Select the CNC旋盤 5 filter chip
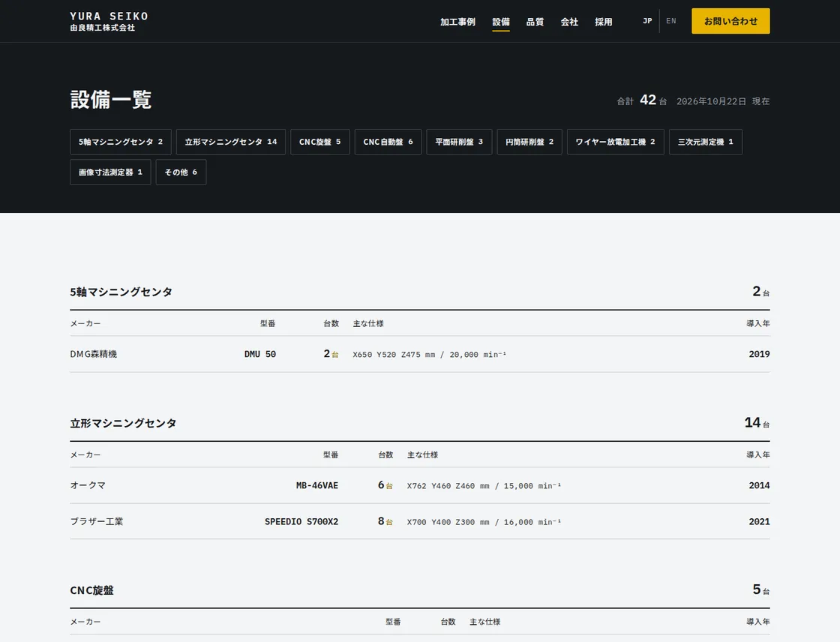 319,142
